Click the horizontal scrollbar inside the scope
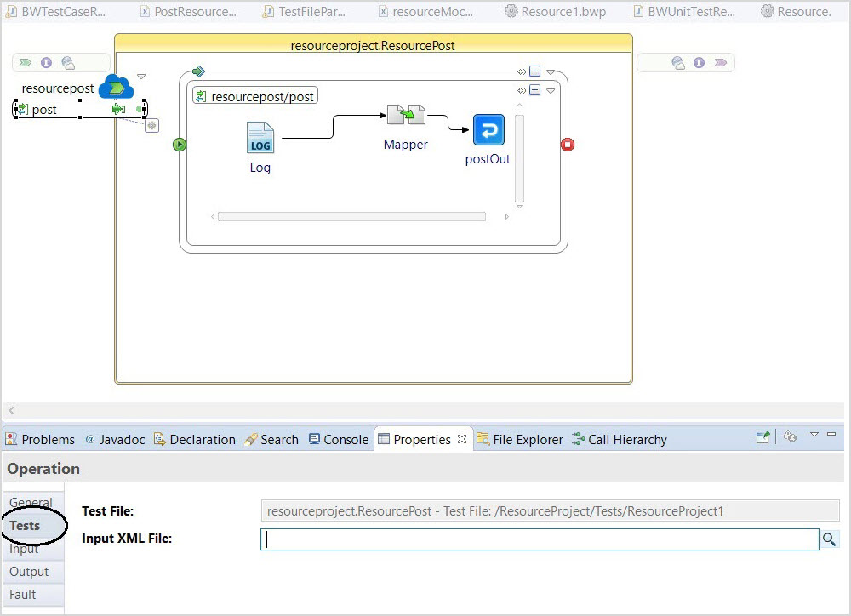Screen dimensions: 851x616 [x=351, y=217]
